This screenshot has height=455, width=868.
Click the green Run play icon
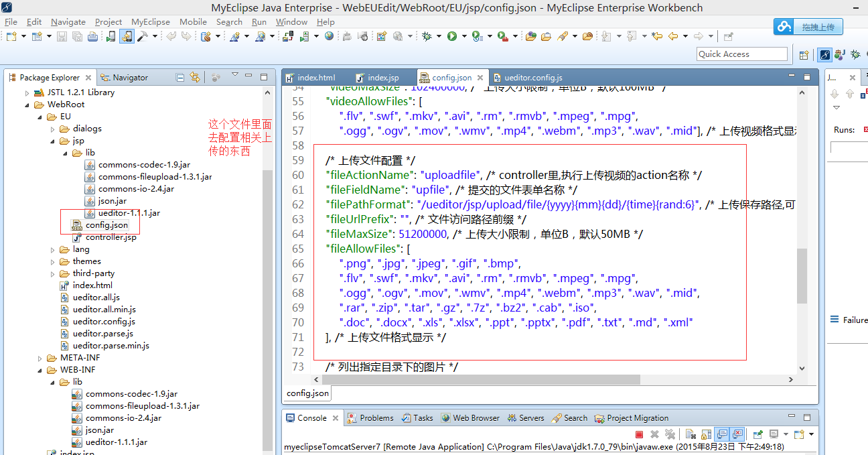click(452, 36)
